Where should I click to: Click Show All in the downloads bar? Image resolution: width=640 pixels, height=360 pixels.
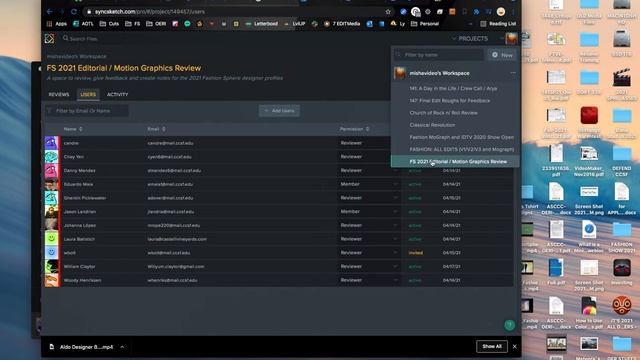[x=492, y=347]
